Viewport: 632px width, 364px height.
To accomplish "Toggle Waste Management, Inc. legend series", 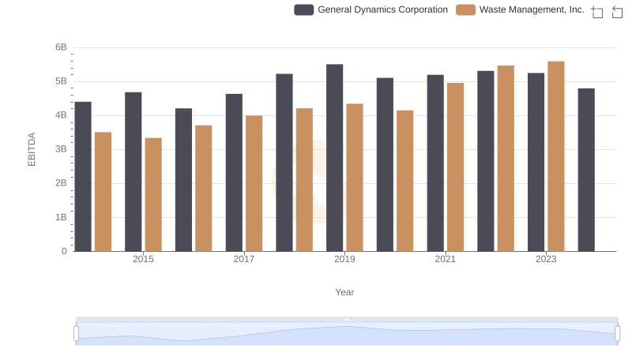I will click(x=520, y=9).
